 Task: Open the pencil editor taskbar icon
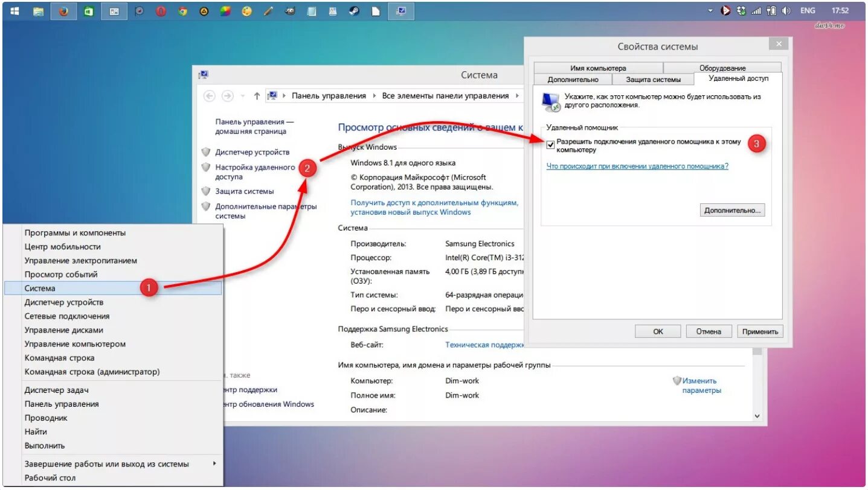tap(268, 11)
